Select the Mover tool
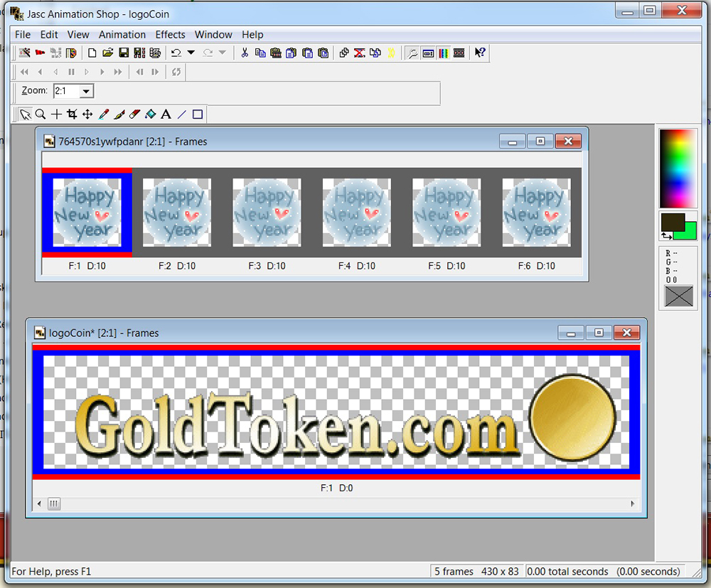Image resolution: width=711 pixels, height=588 pixels. tap(87, 114)
